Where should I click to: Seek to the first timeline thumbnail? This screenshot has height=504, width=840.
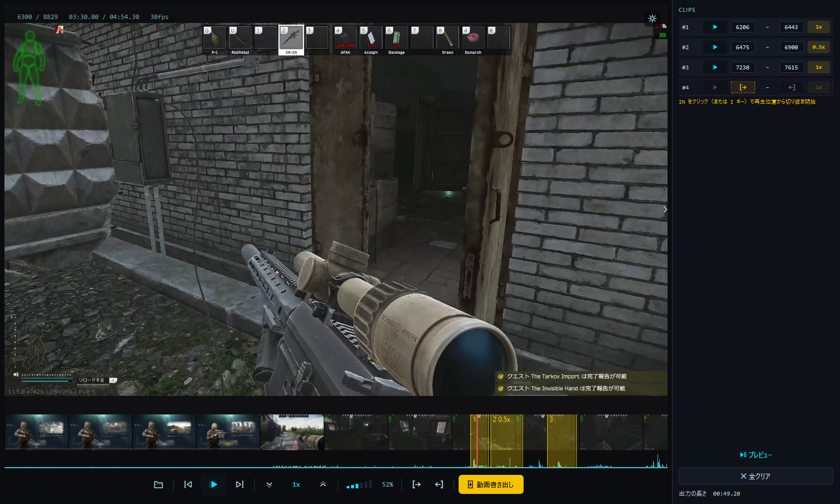pyautogui.click(x=36, y=432)
